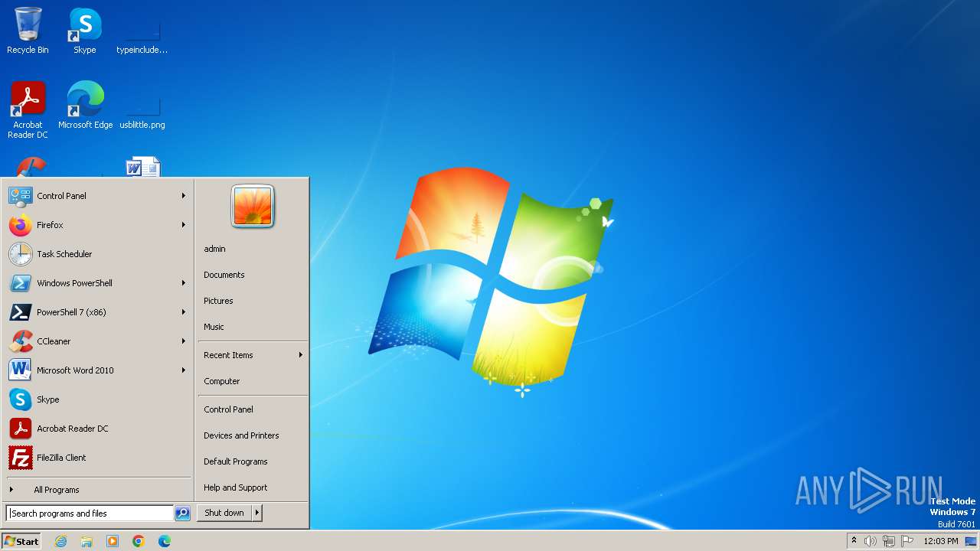Screen dimensions: 980x551
Task: Click the network tray icon
Action: (889, 541)
